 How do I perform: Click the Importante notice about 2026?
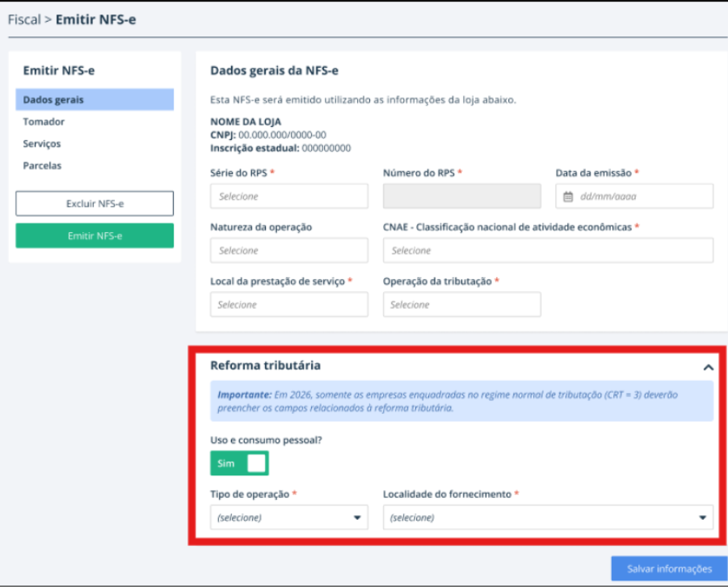point(462,401)
